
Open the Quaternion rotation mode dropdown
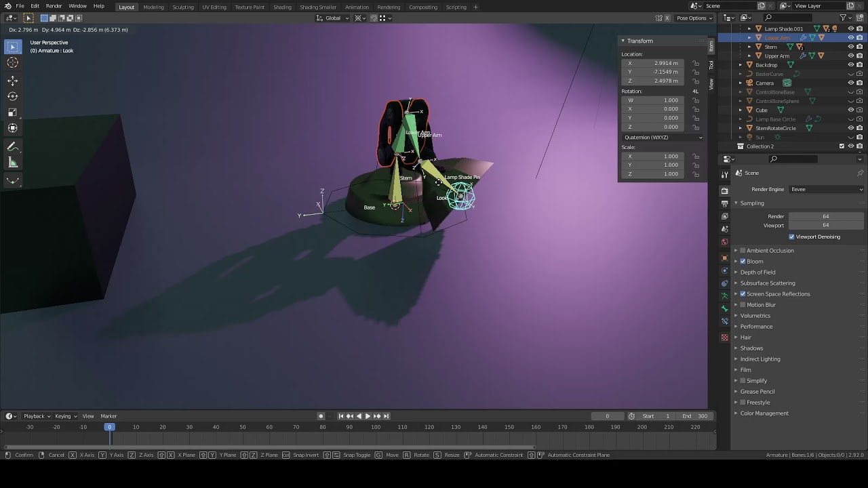[x=663, y=138]
